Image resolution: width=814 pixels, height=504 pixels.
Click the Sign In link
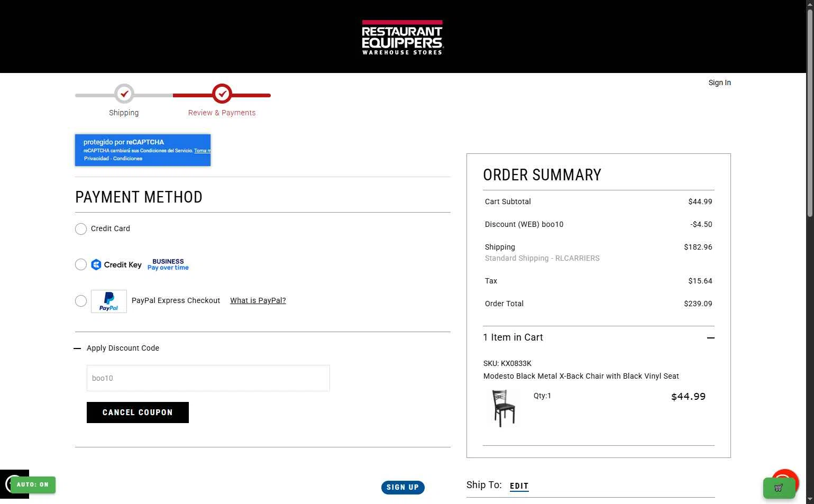719,83
